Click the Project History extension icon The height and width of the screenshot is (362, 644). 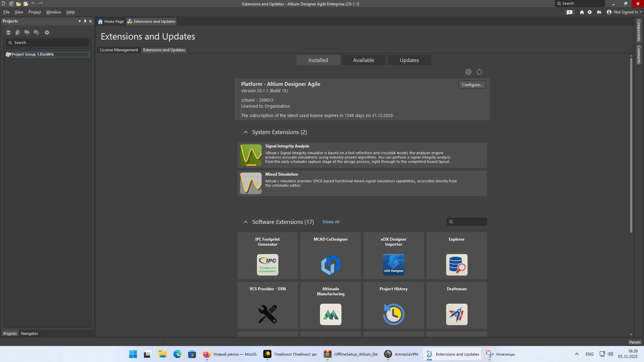click(393, 314)
